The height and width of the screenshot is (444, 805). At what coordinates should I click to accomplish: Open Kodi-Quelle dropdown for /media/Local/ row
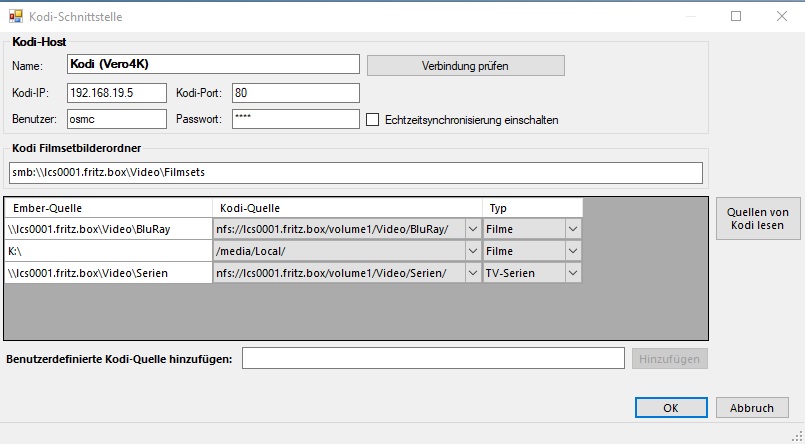473,251
